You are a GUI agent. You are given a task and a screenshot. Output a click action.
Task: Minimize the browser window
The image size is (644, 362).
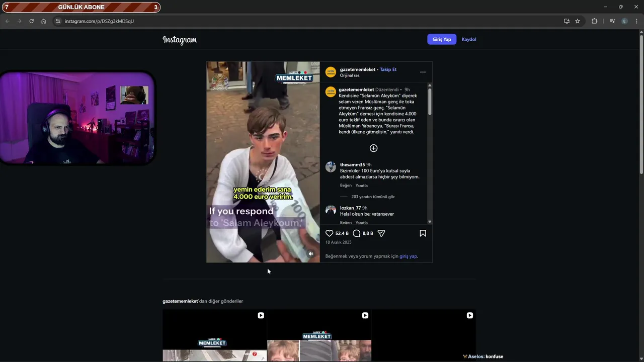[x=605, y=7]
